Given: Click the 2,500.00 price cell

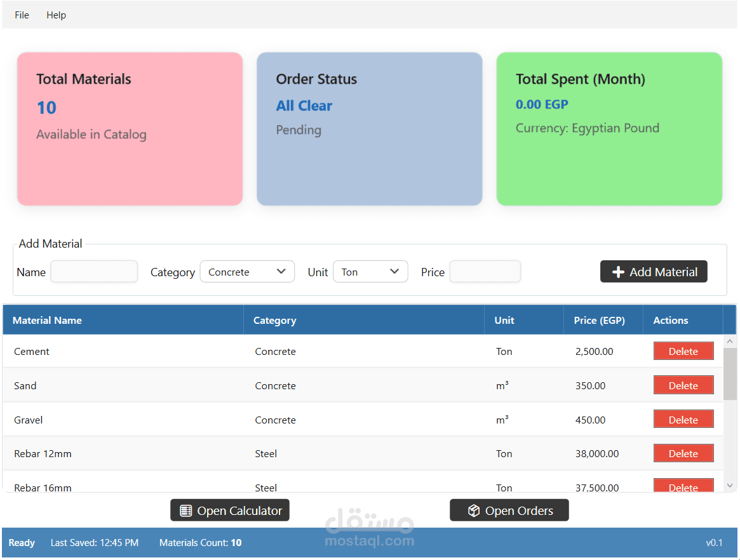Looking at the screenshot, I should point(594,352).
